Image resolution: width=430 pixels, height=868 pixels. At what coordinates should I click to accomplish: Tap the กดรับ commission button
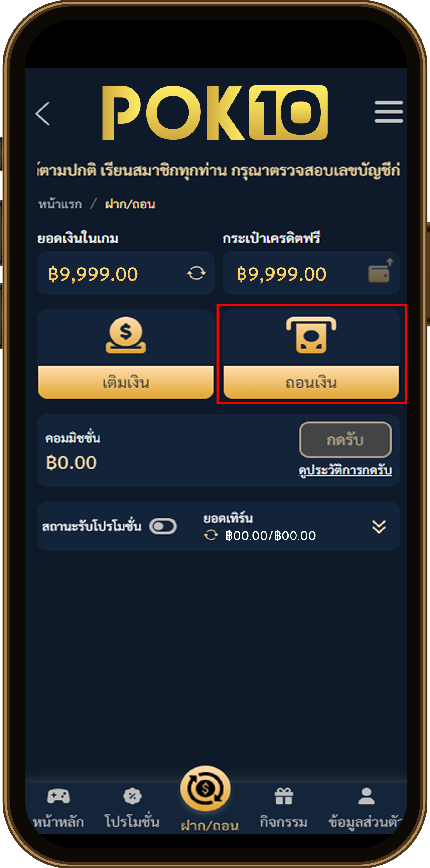345,440
